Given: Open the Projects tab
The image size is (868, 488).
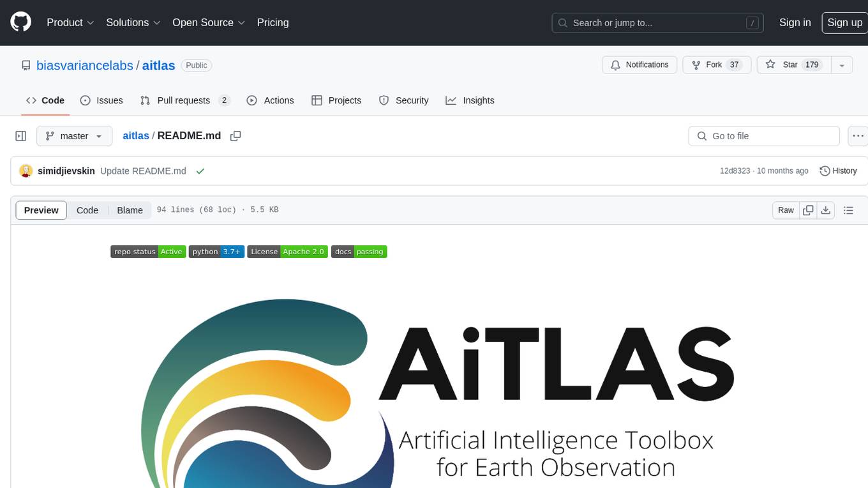Looking at the screenshot, I should 336,100.
